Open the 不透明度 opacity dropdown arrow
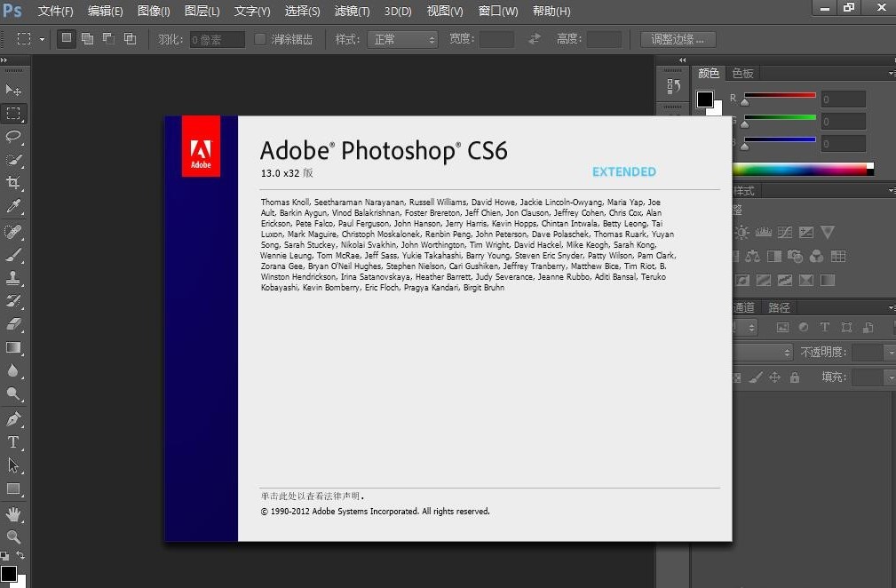This screenshot has height=588, width=896. point(891,353)
